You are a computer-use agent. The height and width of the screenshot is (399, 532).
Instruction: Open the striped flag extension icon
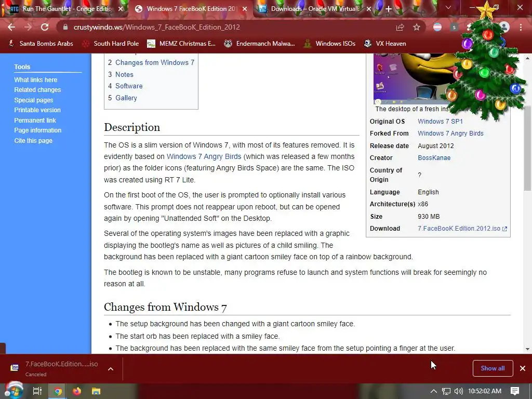[x=437, y=27]
